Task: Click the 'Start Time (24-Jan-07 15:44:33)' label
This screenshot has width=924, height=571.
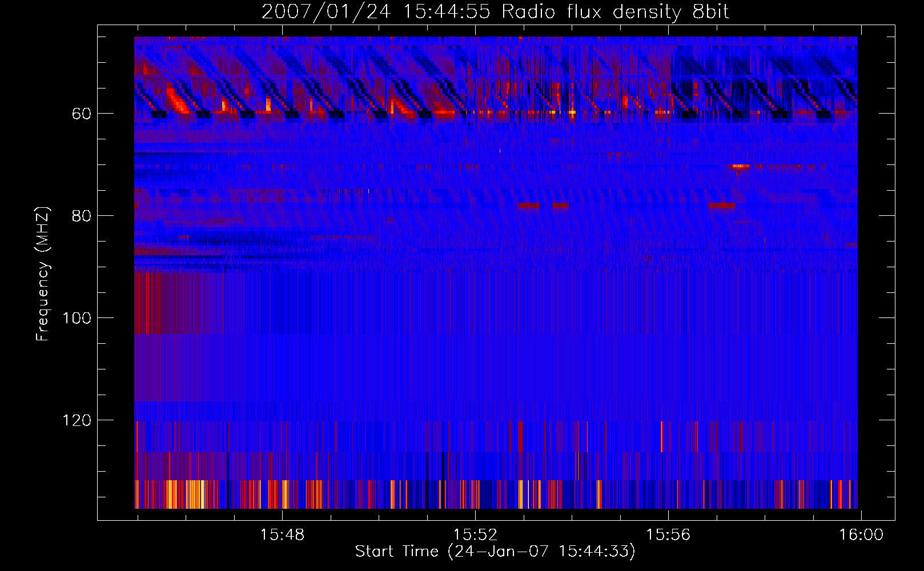Action: 495,552
